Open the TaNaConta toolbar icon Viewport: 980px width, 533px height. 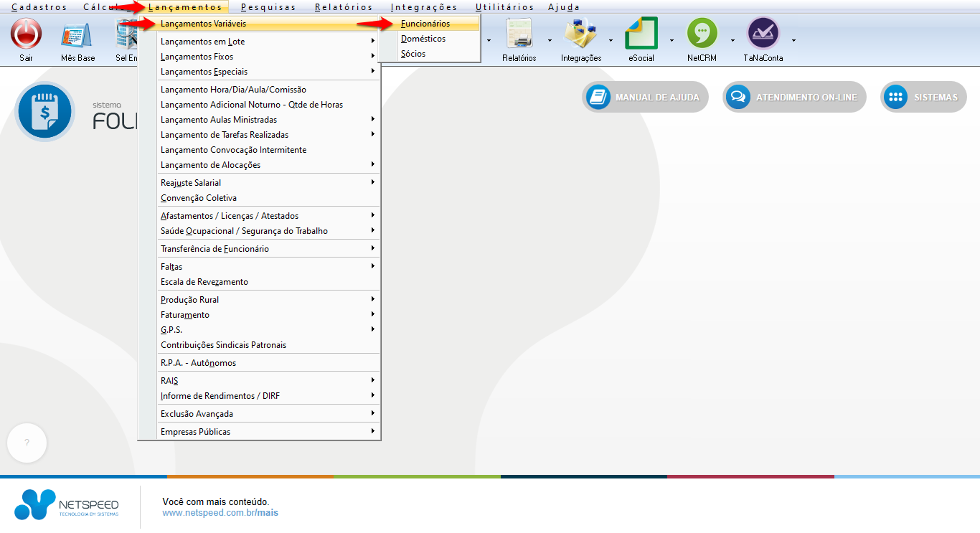(763, 34)
